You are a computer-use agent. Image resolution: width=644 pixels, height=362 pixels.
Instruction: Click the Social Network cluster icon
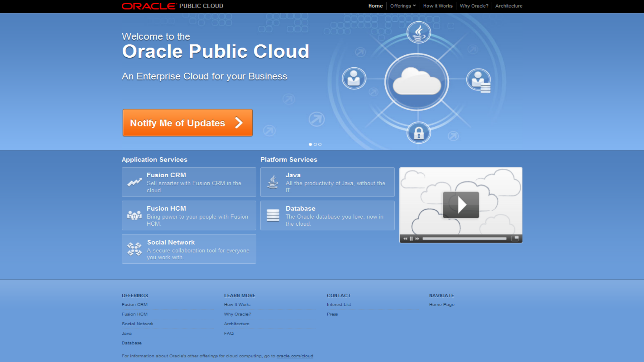point(134,249)
